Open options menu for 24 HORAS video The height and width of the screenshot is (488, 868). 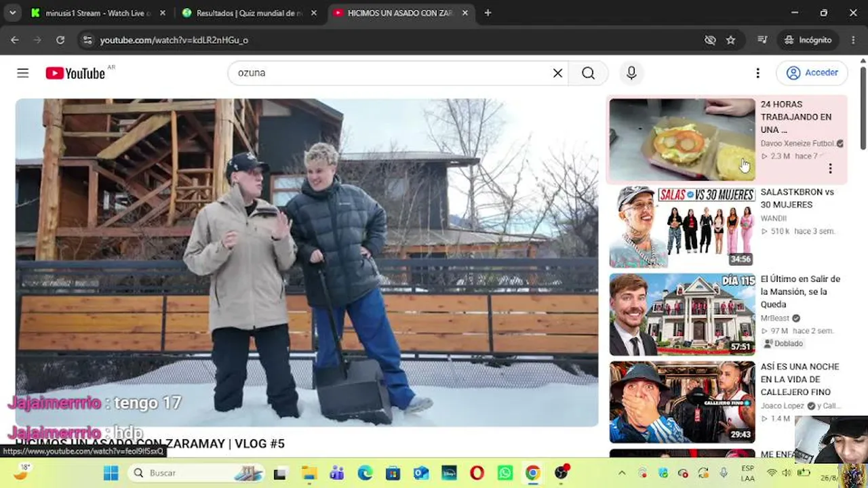point(830,168)
